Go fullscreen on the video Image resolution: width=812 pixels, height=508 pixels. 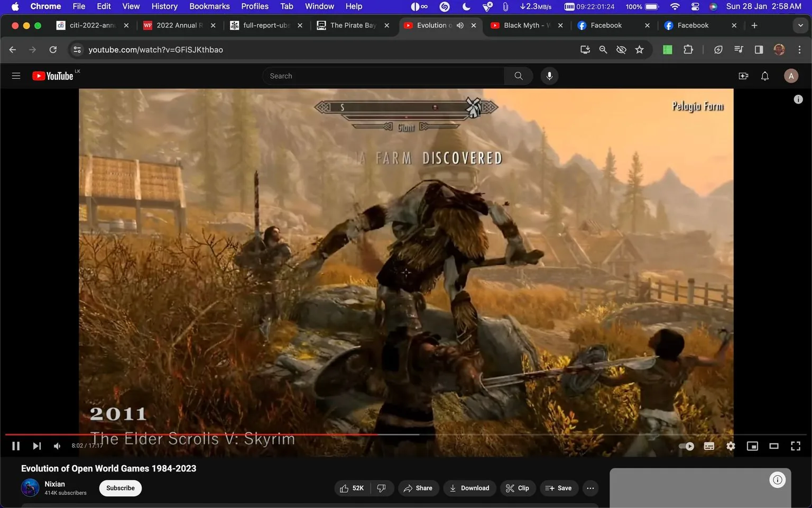[795, 446]
